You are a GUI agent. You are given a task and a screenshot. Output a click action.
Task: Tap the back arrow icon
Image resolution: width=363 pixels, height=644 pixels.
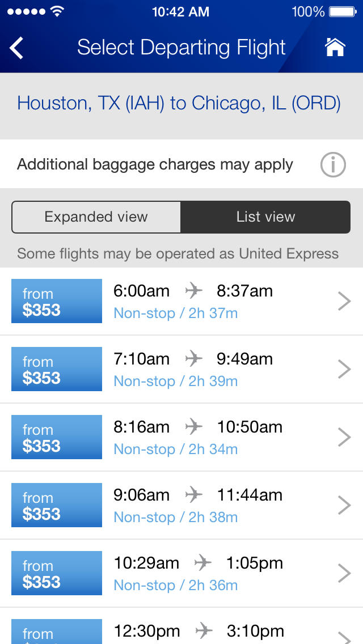coord(17,48)
